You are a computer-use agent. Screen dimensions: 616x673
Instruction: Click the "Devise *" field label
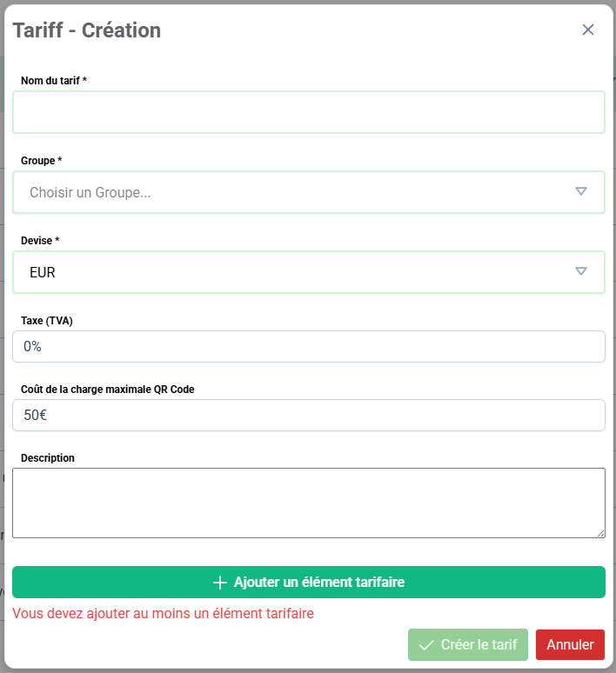tap(40, 241)
